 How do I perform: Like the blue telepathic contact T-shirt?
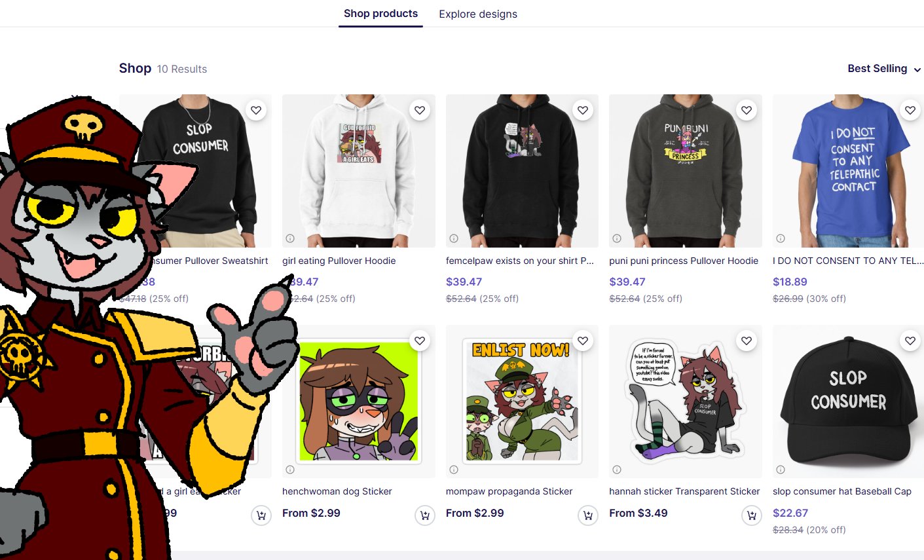click(910, 110)
